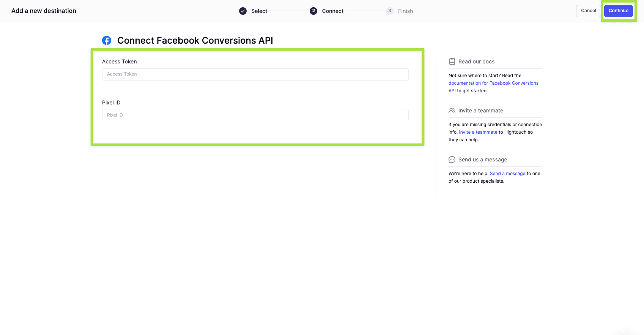Click the chat bubble icon beside Send us a message
Image resolution: width=644 pixels, height=335 pixels.
coord(452,160)
